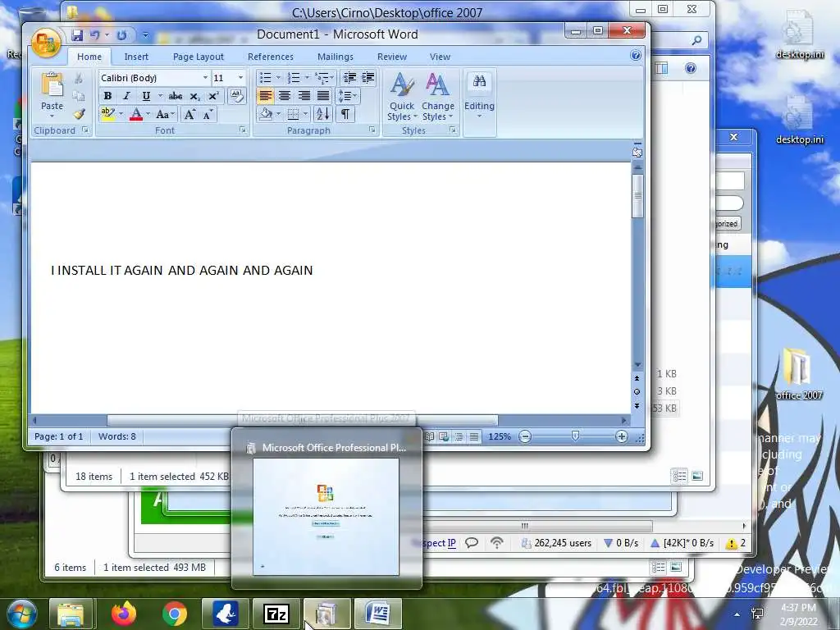840x630 pixels.
Task: Open the References tab
Action: point(271,57)
